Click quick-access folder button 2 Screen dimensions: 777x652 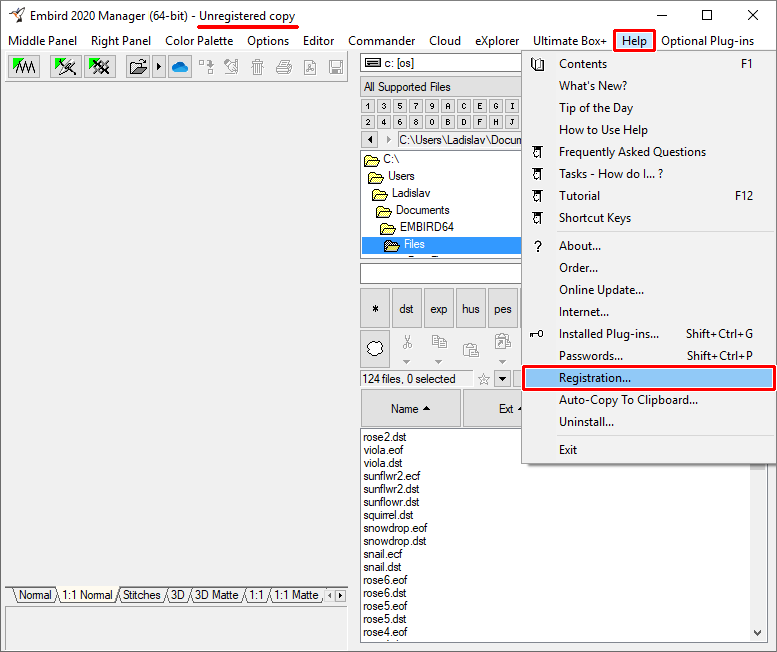[368, 122]
